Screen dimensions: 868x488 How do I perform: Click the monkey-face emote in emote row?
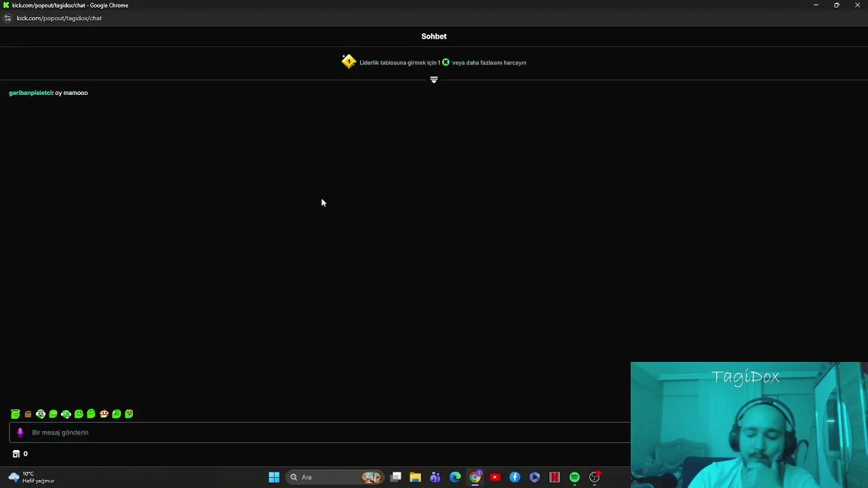(104, 414)
